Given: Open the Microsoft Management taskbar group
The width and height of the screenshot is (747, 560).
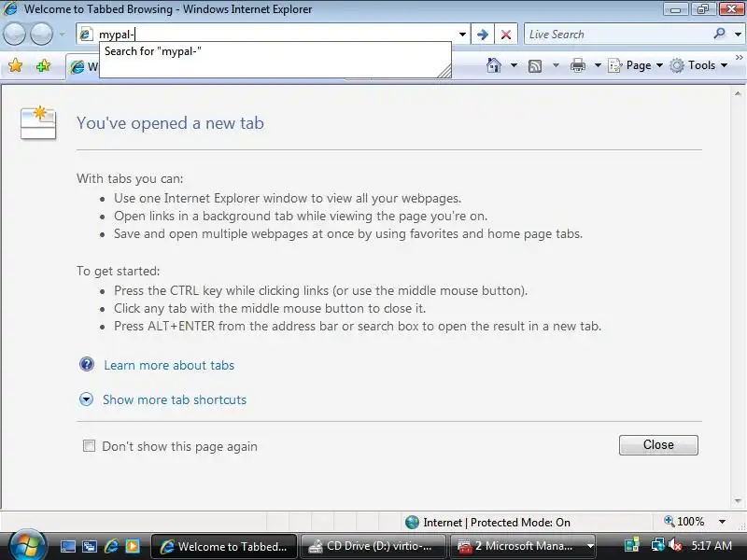Looking at the screenshot, I should point(523,546).
